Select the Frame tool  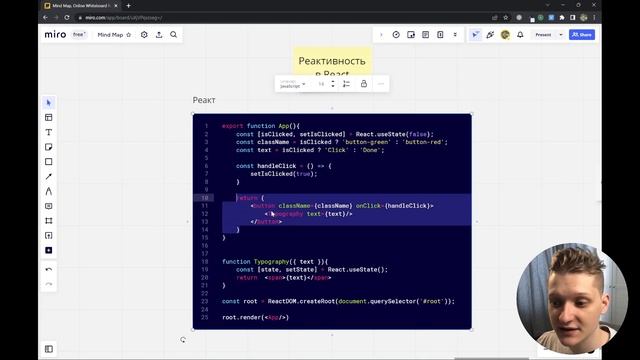point(49,221)
